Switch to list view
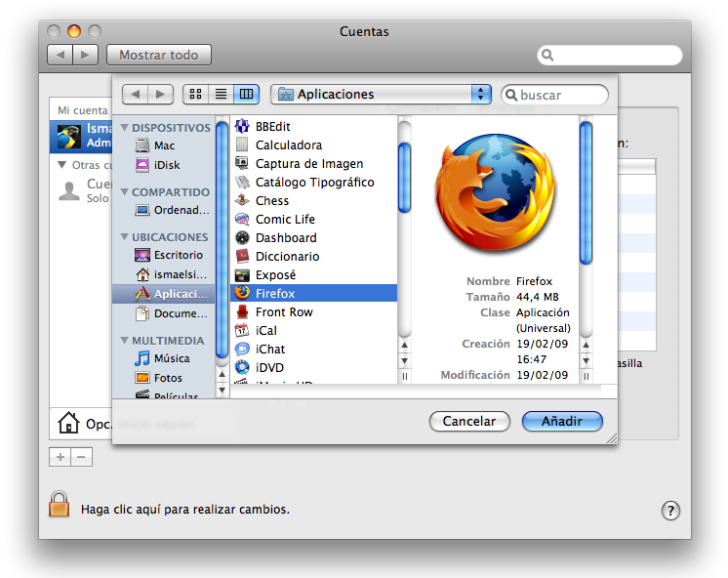 pos(221,95)
